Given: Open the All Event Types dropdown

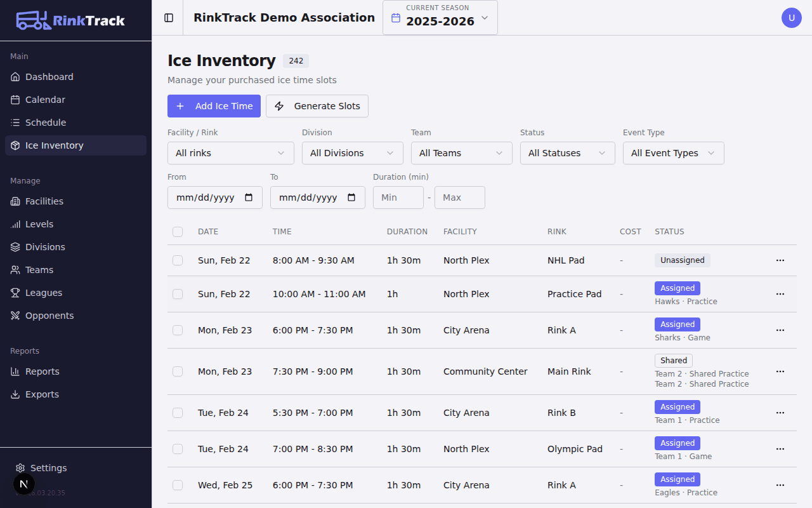Looking at the screenshot, I should [x=673, y=153].
